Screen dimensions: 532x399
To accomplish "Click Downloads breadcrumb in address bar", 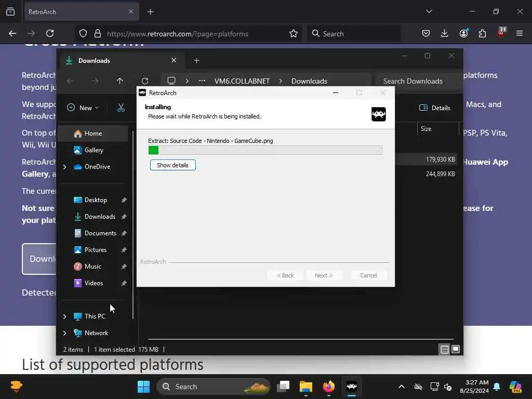I will (x=309, y=81).
